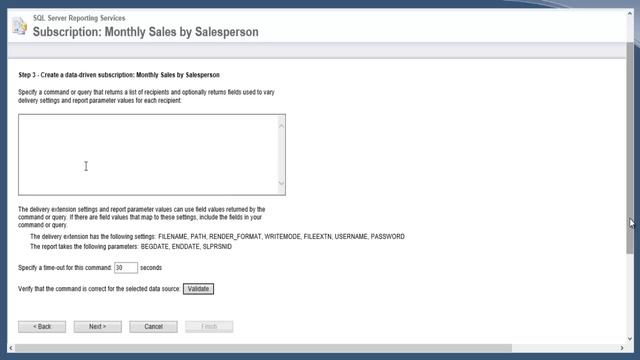Click the delivery extension settings list text
Screen dimensions: 640x360
pyautogui.click(x=281, y=237)
